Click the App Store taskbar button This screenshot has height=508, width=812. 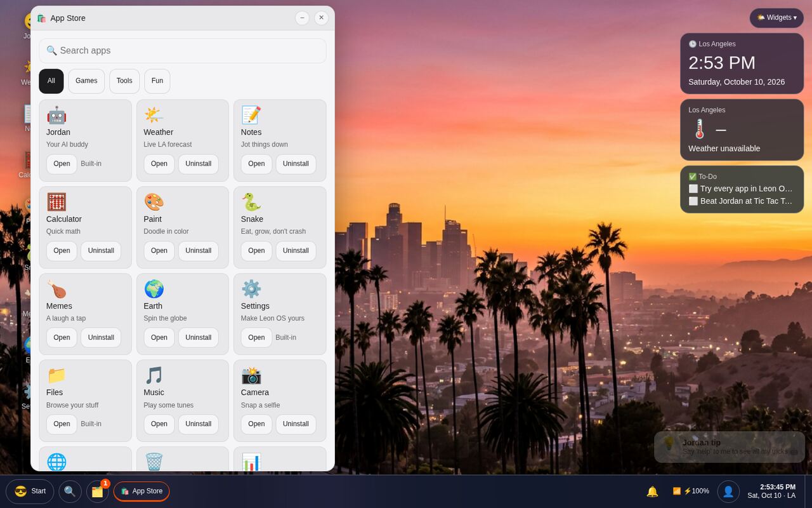click(x=141, y=491)
